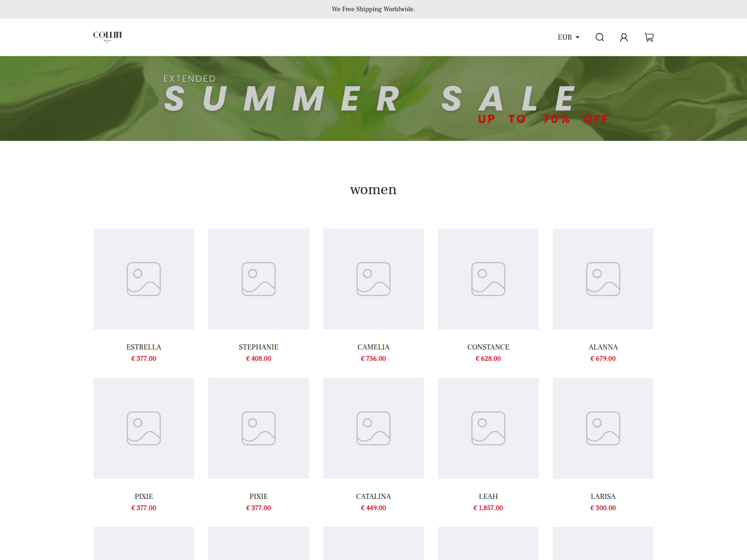The height and width of the screenshot is (560, 747).
Task: Open the Extended Summer Sale banner
Action: point(373,98)
